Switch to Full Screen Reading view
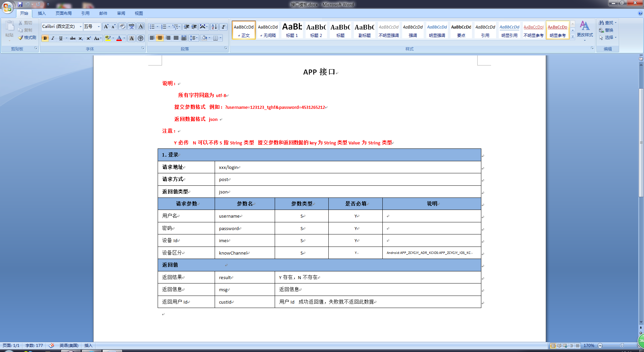Viewport: 644px width, 352px height. (x=559, y=346)
